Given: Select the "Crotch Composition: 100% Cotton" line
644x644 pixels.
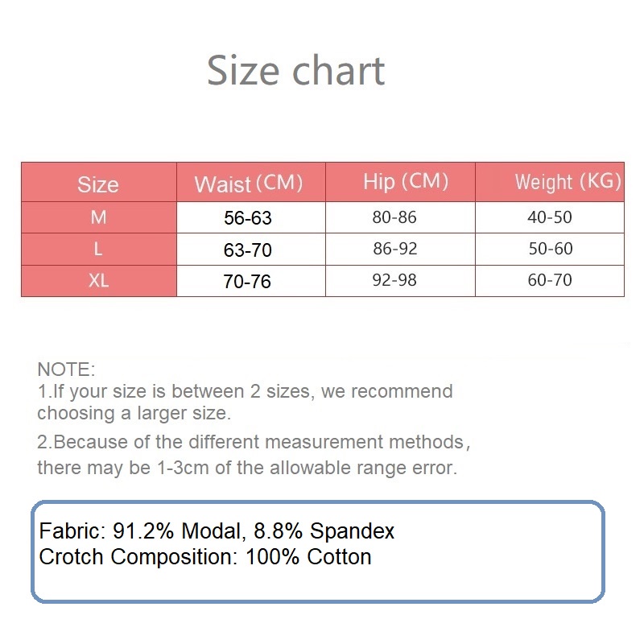Looking at the screenshot, I should (205, 557).
